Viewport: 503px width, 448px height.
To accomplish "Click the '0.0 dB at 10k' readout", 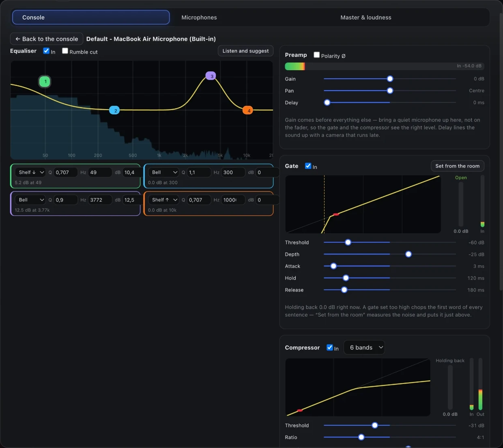I will point(162,210).
